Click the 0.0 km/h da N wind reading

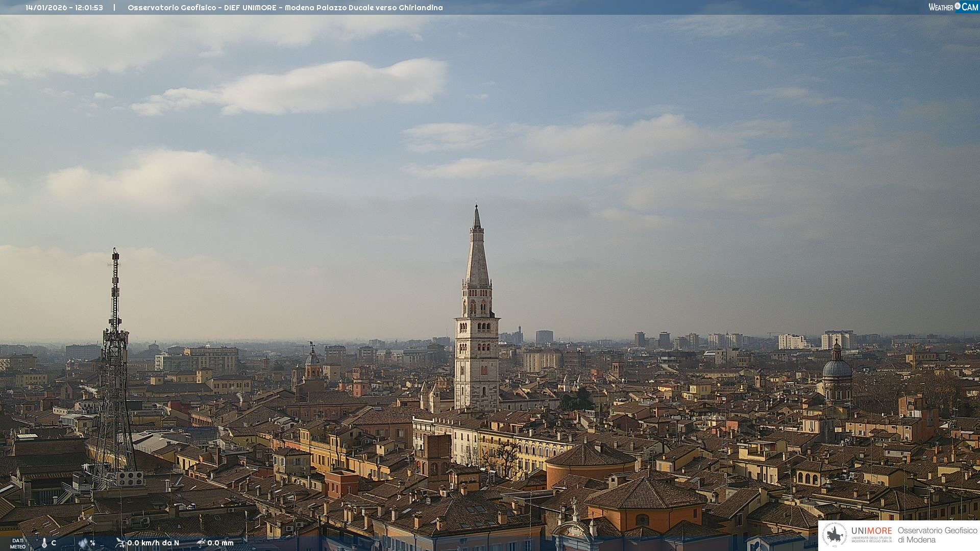coord(153,543)
